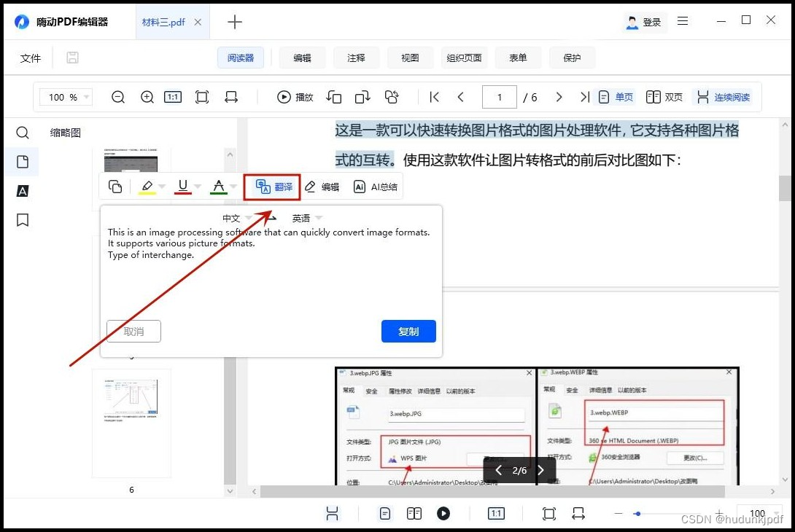
Task: Click the 复制 button in translation popup
Action: coord(408,332)
